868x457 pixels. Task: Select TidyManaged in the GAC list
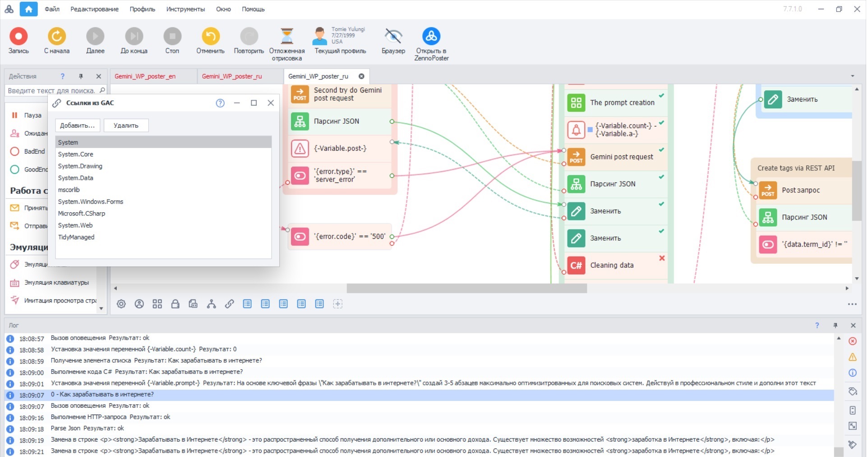pos(163,237)
